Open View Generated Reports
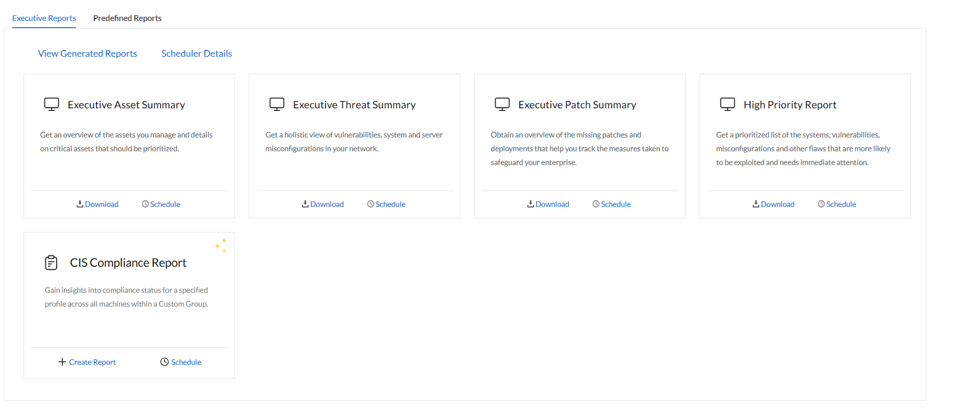Screen dimensions: 980x419 point(87,54)
